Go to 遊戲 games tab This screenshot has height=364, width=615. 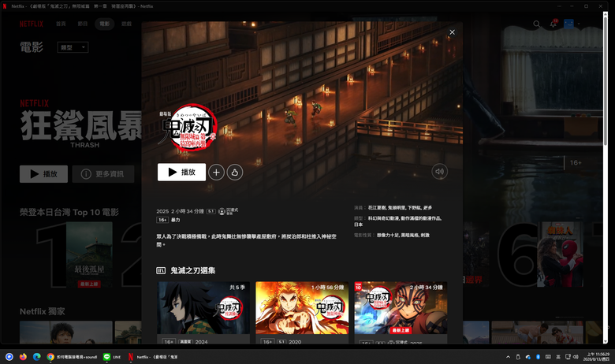[x=126, y=24]
